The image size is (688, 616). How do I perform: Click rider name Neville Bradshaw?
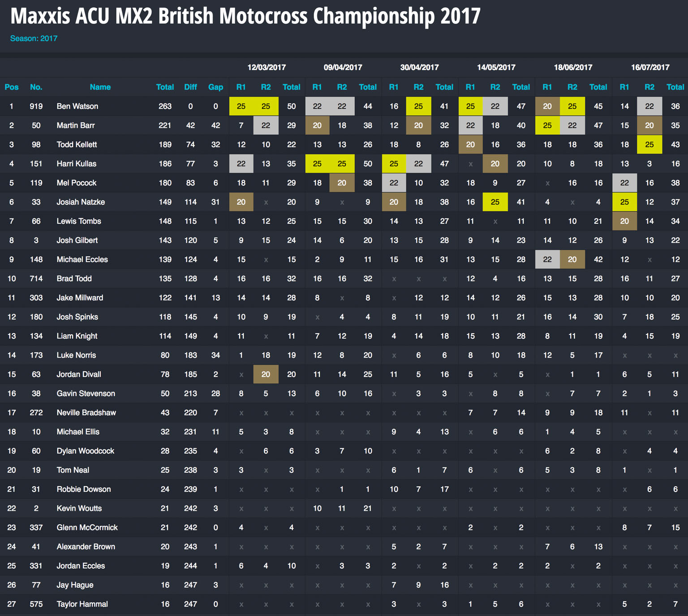(86, 412)
